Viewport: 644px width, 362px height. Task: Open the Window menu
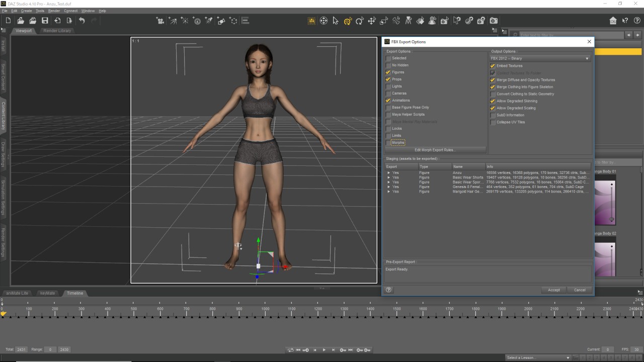88,11
